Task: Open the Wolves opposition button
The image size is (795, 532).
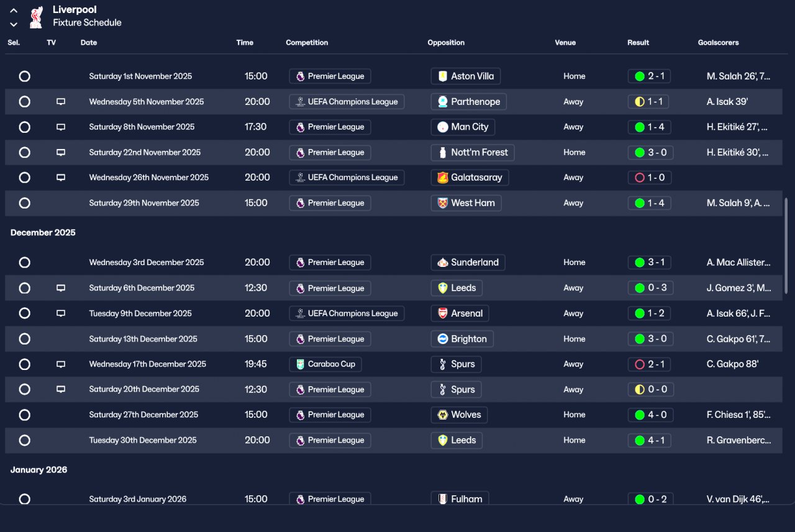Action: 459,415
